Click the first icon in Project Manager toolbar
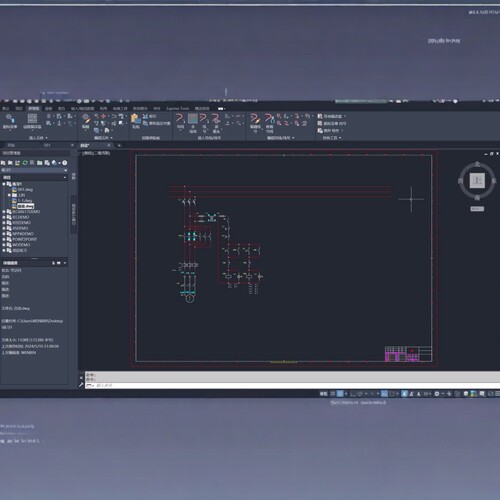 point(3,163)
